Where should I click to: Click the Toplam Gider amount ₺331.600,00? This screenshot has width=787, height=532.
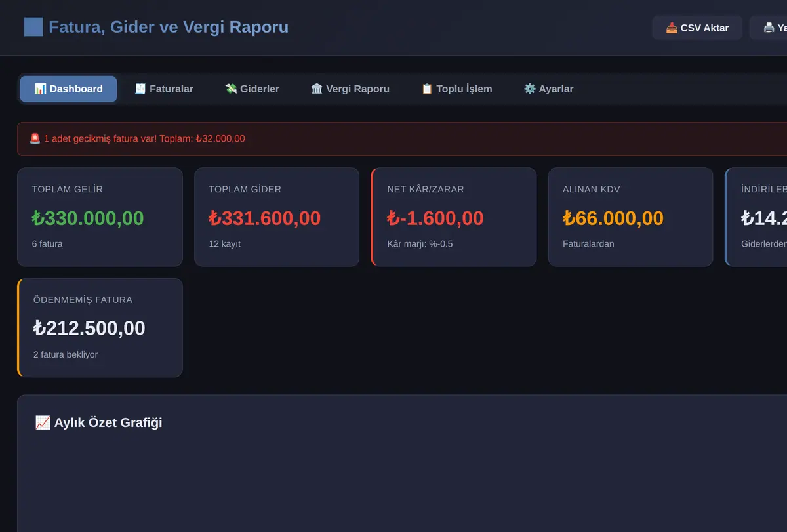[265, 218]
